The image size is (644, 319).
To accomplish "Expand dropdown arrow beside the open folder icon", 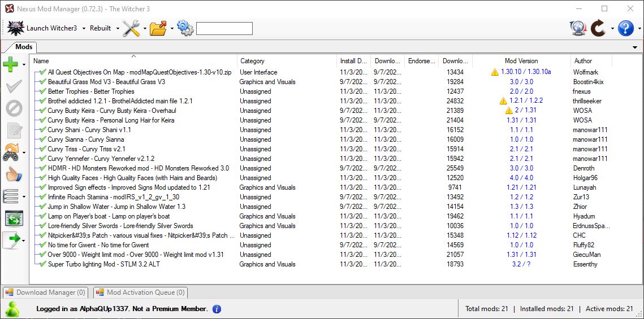I will pyautogui.click(x=171, y=28).
